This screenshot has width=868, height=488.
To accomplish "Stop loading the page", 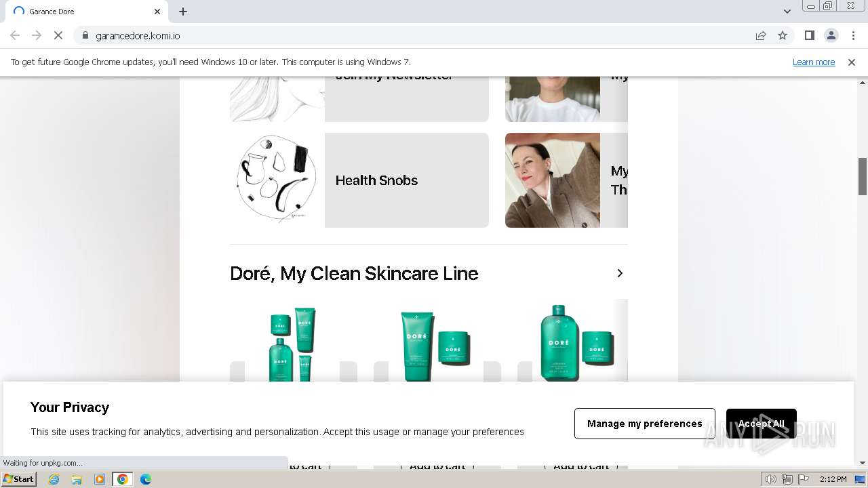I will pos(58,35).
